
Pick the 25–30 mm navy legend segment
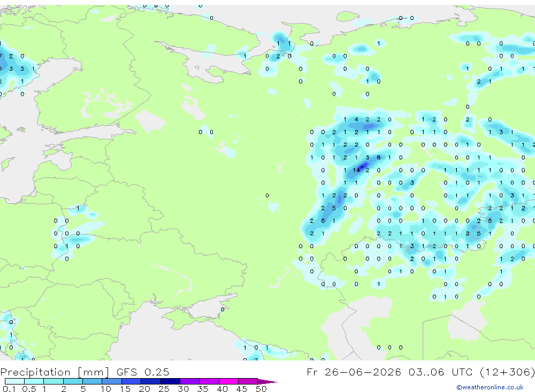170,381
